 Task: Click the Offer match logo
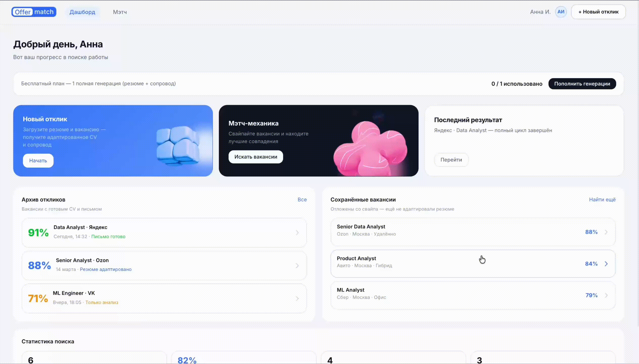[34, 12]
